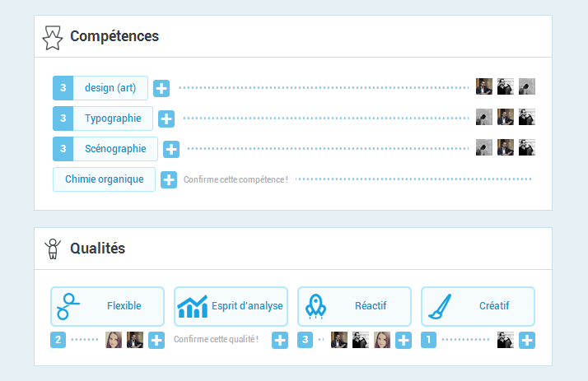Viewport: 588px width, 381px height.
Task: Open the Esprit d'analyse quality card
Action: [x=231, y=306]
